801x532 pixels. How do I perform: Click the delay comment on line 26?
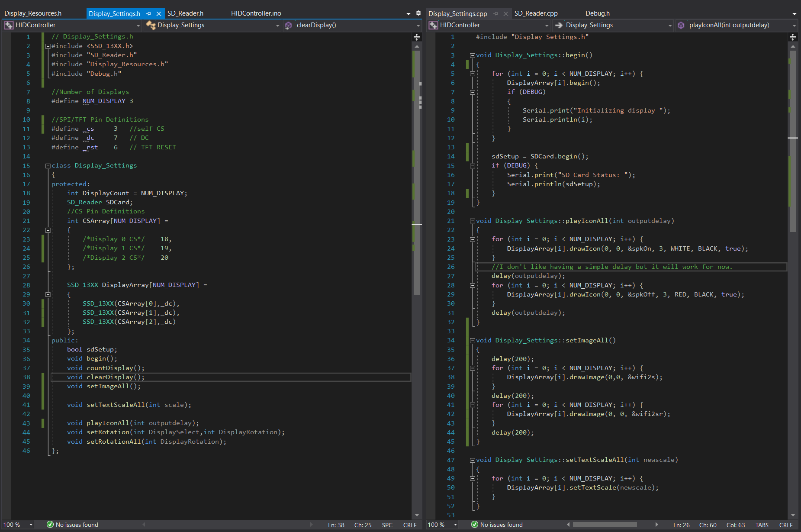pyautogui.click(x=612, y=267)
